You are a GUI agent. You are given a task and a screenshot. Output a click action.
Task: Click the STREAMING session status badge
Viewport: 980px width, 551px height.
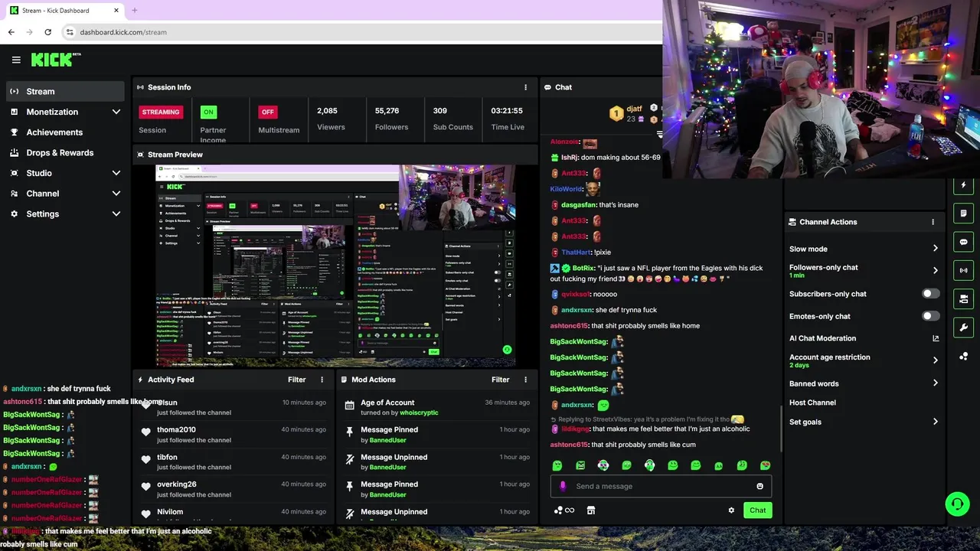[x=161, y=112]
